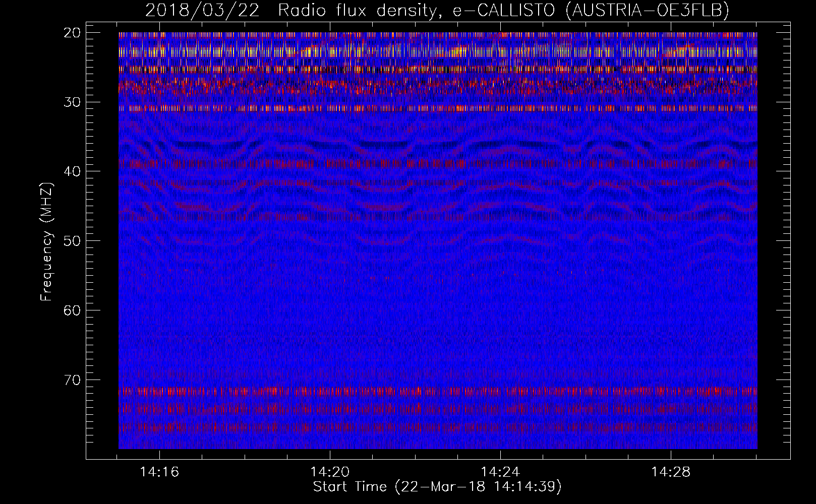Click the frequency tick label '70'
The width and height of the screenshot is (816, 504).
(x=72, y=380)
